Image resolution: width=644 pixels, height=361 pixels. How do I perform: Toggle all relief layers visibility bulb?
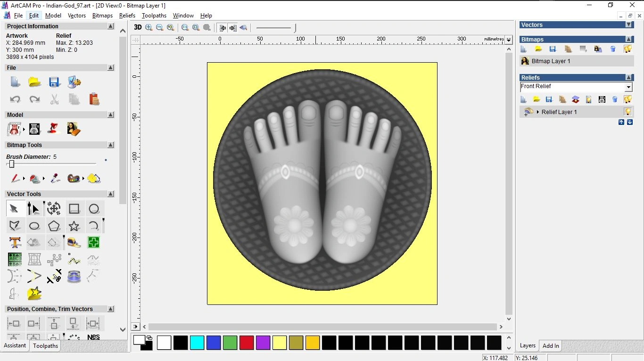tap(627, 99)
